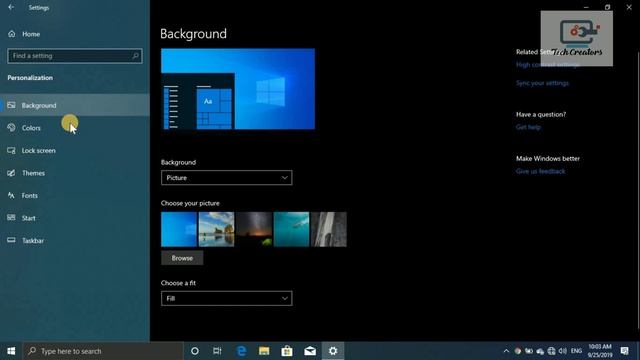Click the Find a setting search box
The height and width of the screenshot is (360, 640).
coord(75,56)
